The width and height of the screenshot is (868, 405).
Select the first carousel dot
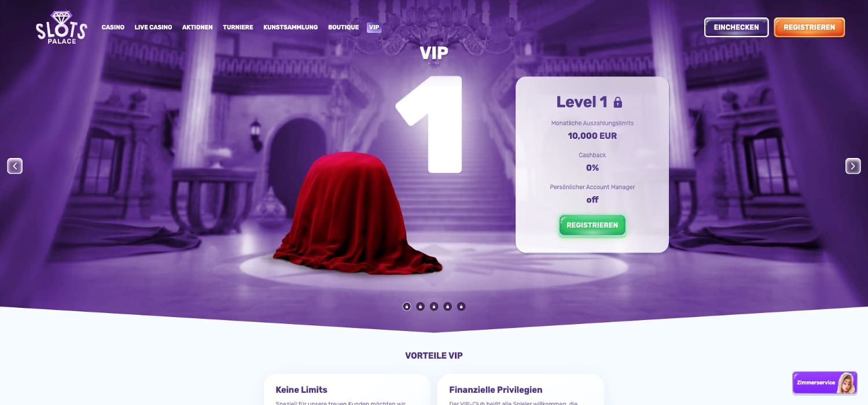pyautogui.click(x=407, y=307)
